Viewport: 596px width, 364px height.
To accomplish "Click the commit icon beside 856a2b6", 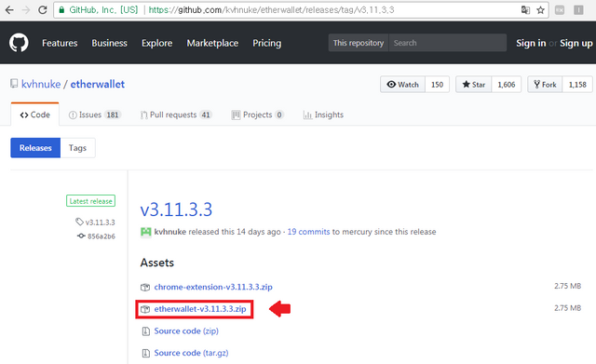I will click(x=81, y=236).
